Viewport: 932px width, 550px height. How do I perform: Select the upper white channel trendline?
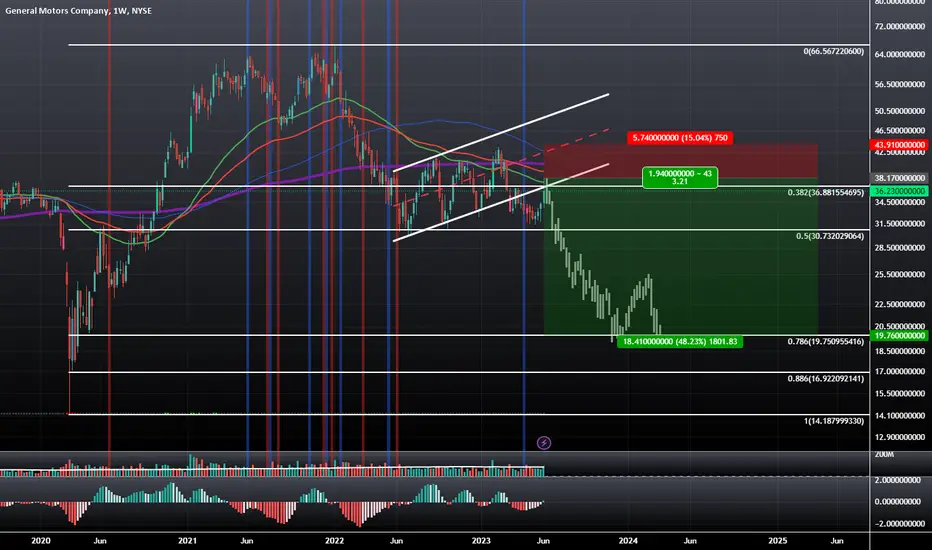(501, 133)
